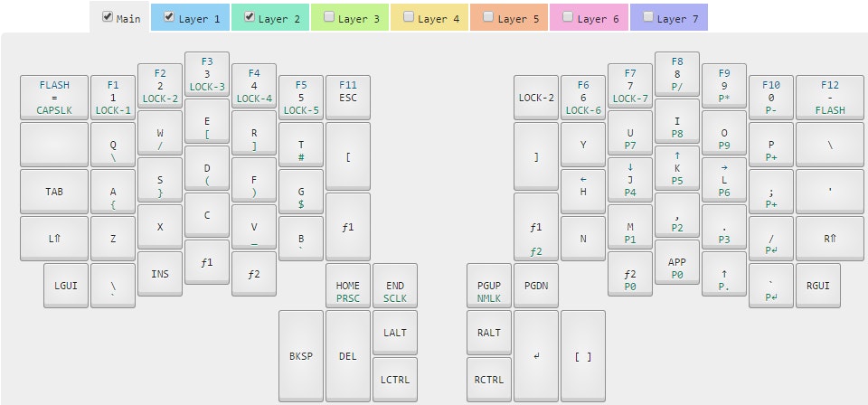
Task: Choose the END SCLK key
Action: [395, 286]
